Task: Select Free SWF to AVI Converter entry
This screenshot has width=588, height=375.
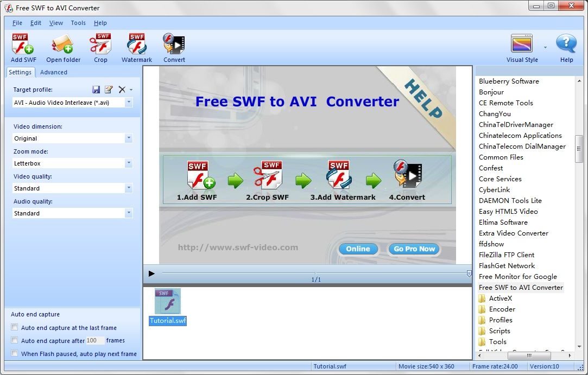Action: point(521,288)
